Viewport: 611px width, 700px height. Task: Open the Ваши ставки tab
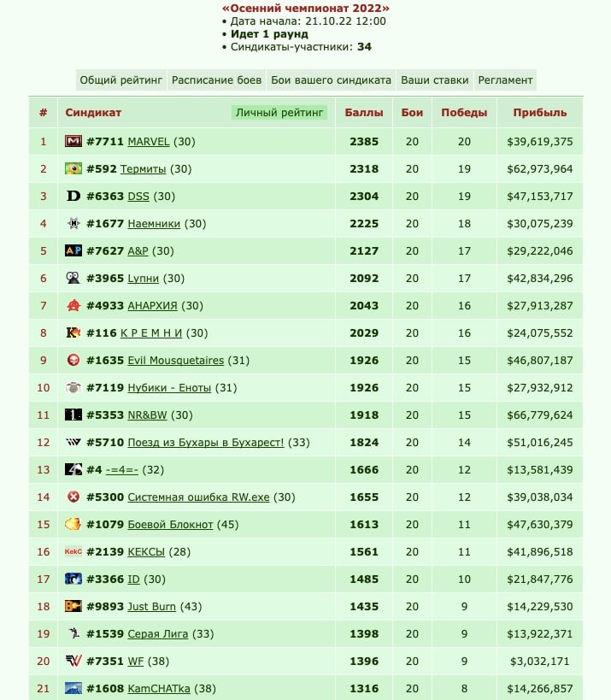(x=435, y=79)
